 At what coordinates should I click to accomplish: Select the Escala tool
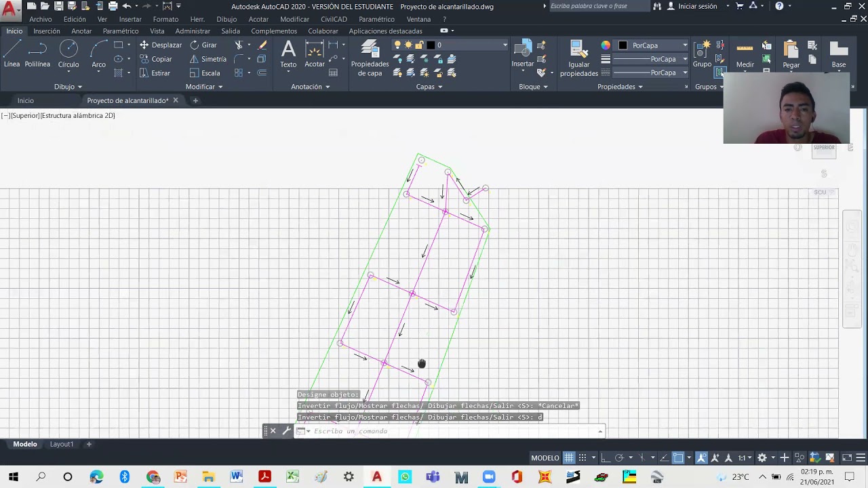205,73
